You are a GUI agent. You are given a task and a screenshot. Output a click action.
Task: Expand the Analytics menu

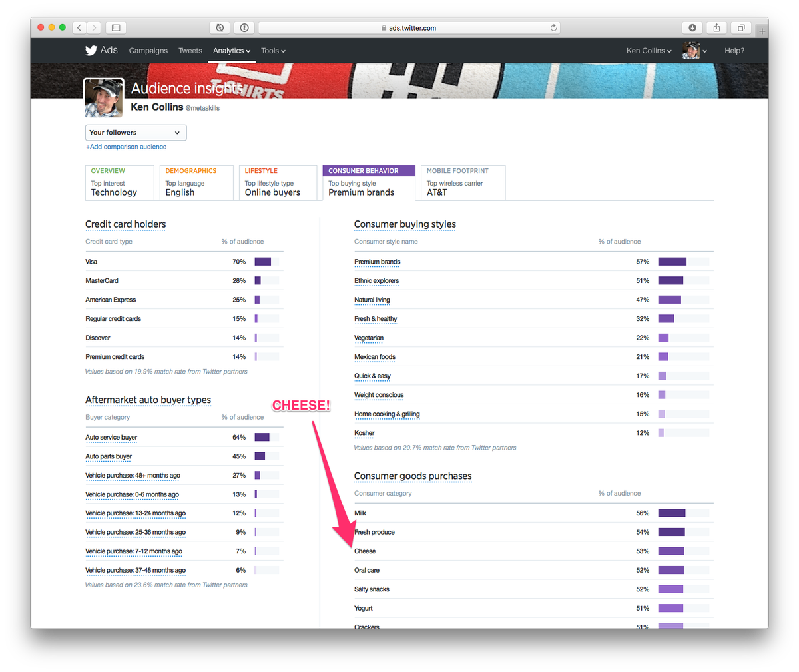(232, 51)
